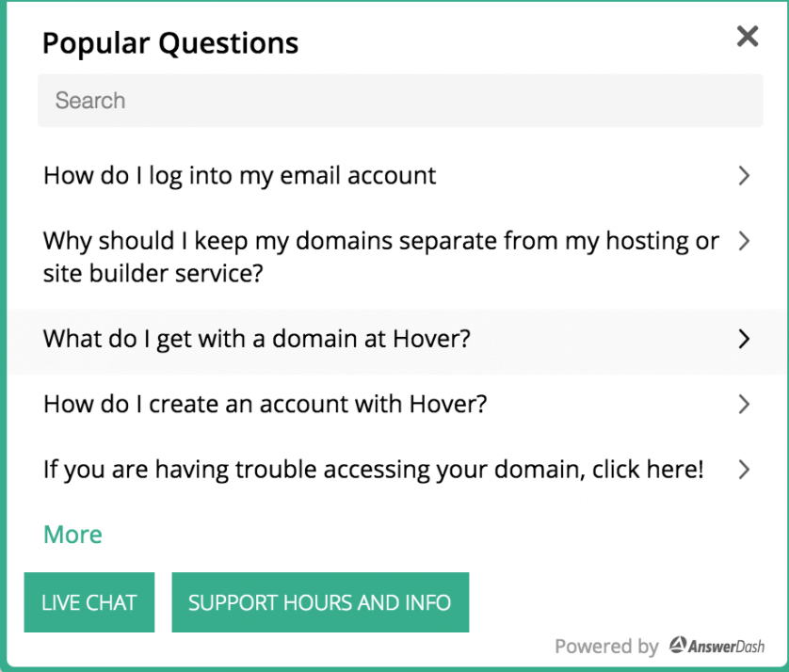
Task: Show more popular questions via More link
Action: [72, 535]
